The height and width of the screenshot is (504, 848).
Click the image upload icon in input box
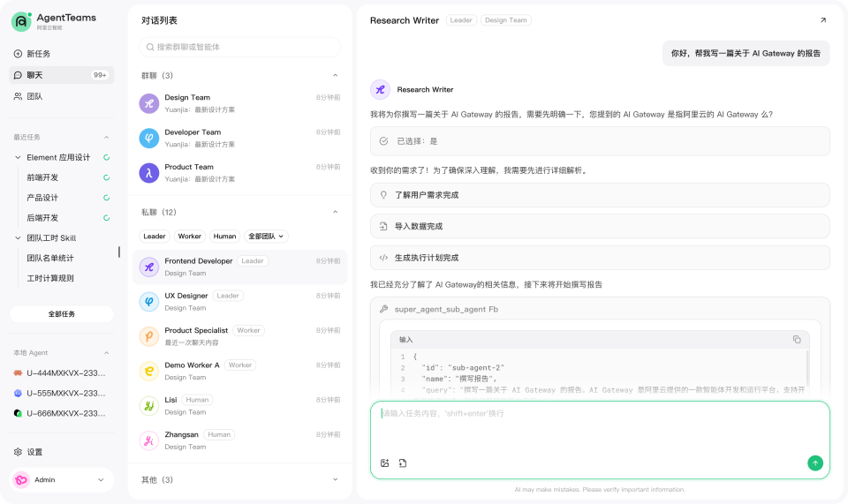pos(384,463)
